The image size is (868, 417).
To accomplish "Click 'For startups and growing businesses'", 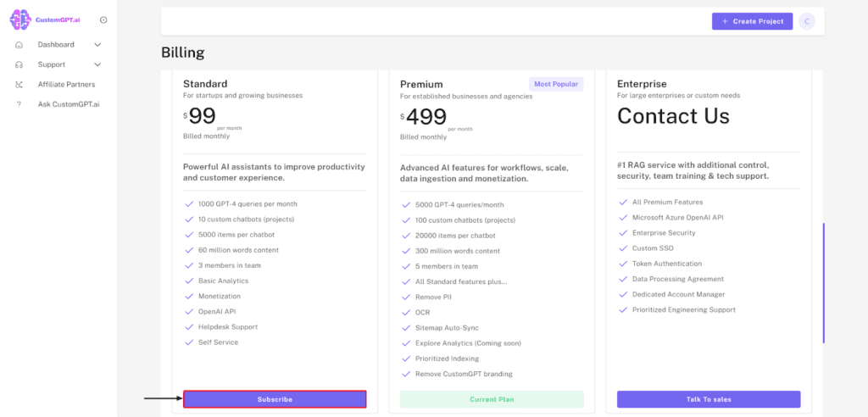I will click(243, 95).
